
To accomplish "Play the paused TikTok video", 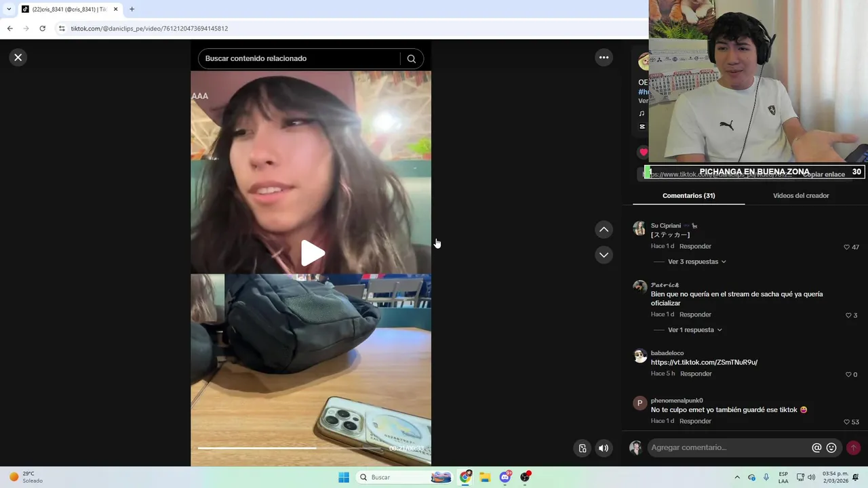I will tap(312, 253).
